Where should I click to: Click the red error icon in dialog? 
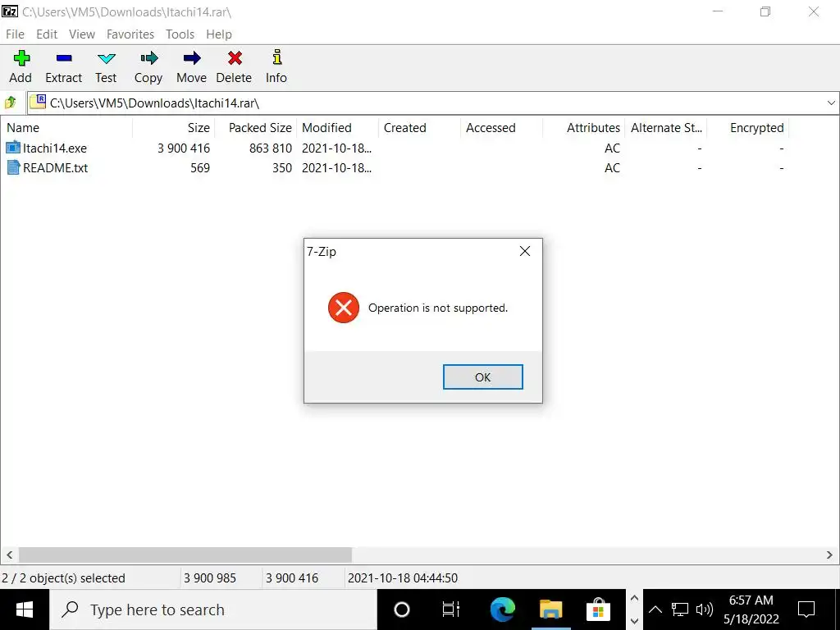(344, 308)
